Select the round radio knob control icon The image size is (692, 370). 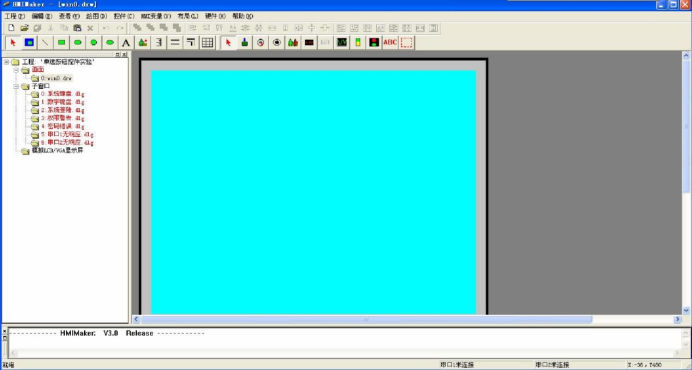tap(277, 42)
